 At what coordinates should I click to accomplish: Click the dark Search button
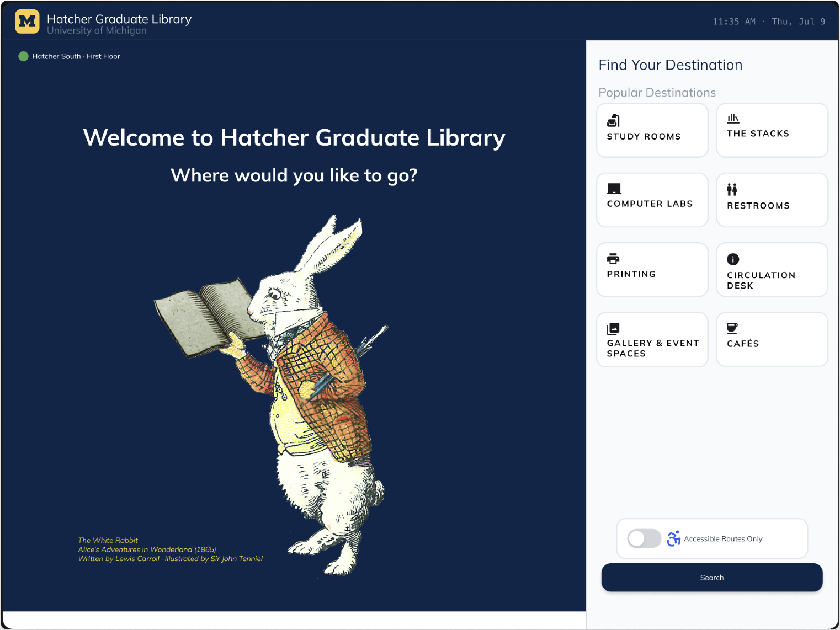coord(712,578)
